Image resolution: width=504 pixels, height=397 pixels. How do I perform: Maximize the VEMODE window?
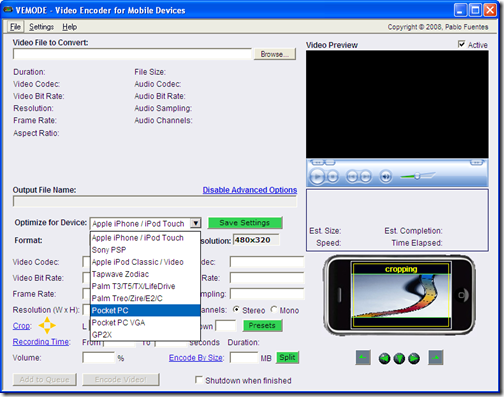point(475,10)
